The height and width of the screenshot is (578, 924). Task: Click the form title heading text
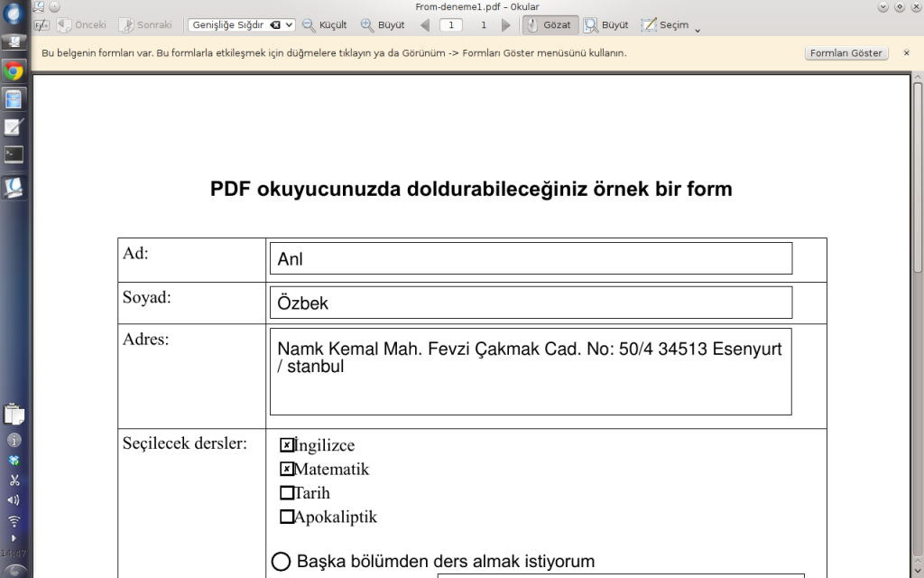point(471,189)
